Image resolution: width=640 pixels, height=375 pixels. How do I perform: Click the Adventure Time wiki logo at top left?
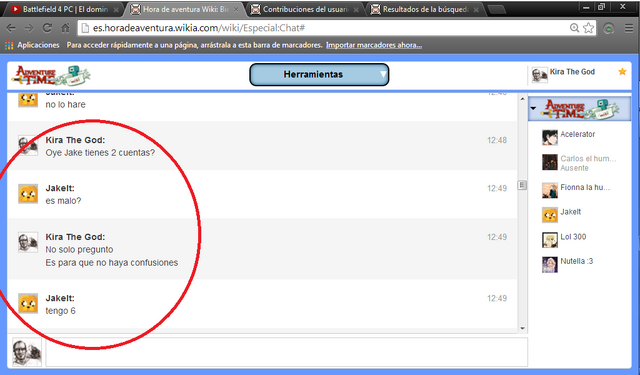coord(51,75)
